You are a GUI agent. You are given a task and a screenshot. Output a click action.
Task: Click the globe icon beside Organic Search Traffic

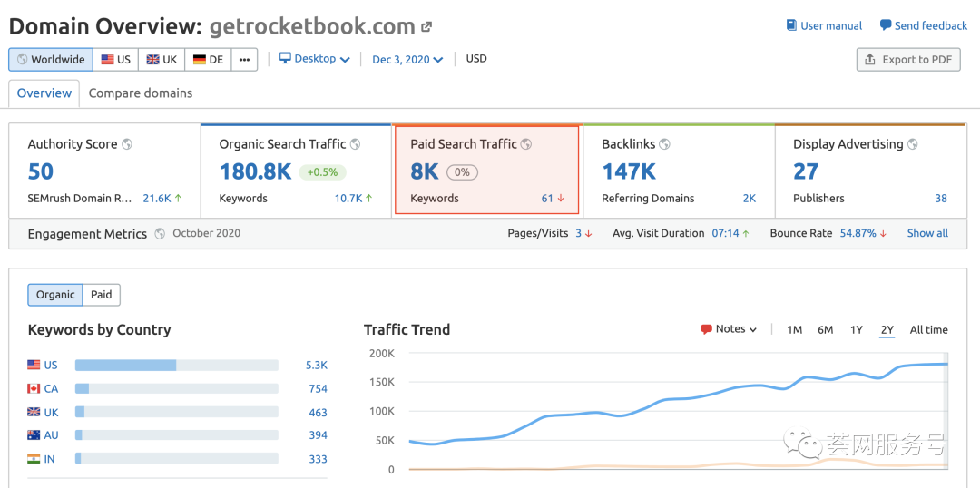click(356, 144)
